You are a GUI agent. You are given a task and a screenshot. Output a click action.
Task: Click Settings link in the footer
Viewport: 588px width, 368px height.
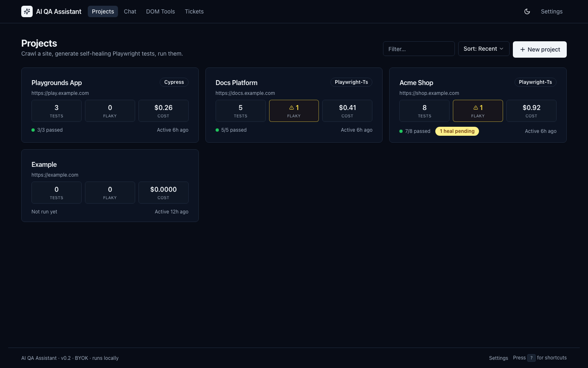[x=499, y=358]
